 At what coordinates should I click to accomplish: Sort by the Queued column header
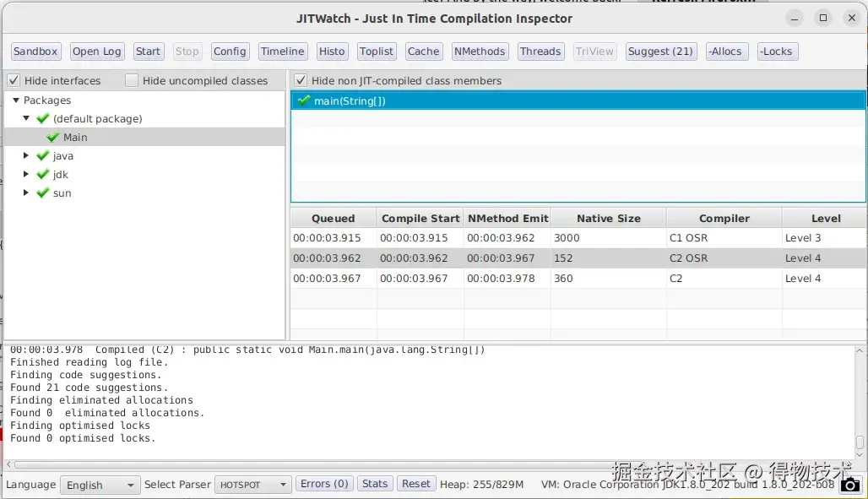coord(334,218)
